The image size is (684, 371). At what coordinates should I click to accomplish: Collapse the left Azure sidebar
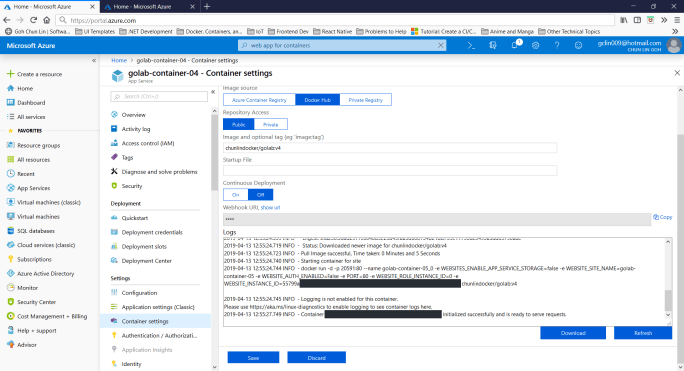click(94, 61)
